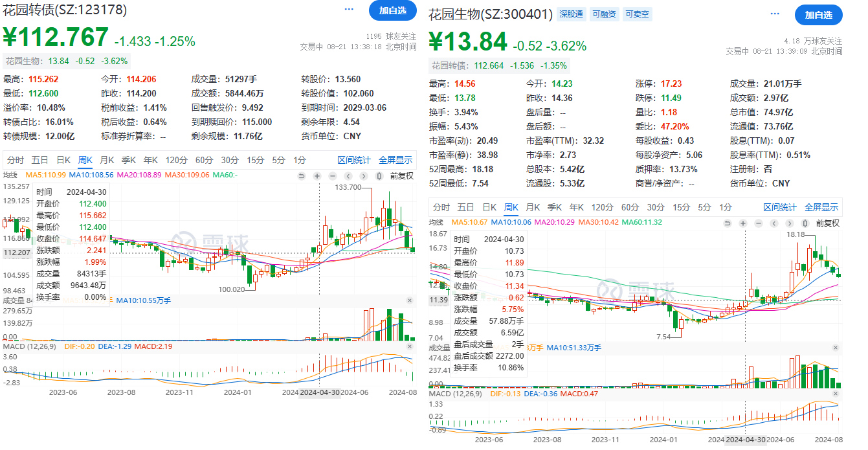Close 花园生物 MACD sub-chart panel

[835, 394]
